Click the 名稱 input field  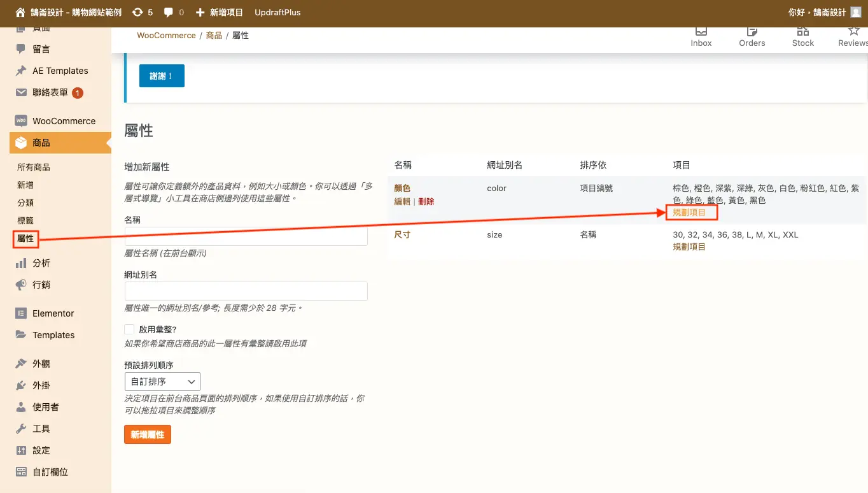click(246, 236)
